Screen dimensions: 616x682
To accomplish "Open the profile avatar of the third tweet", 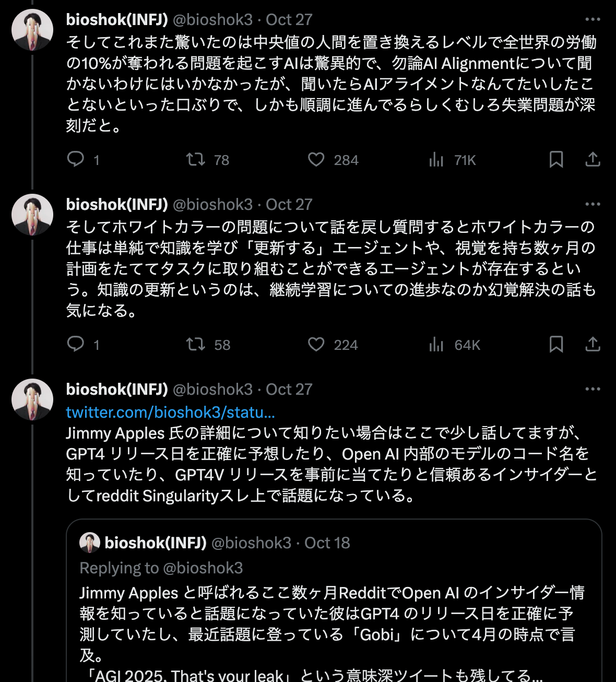I will 32,399.
